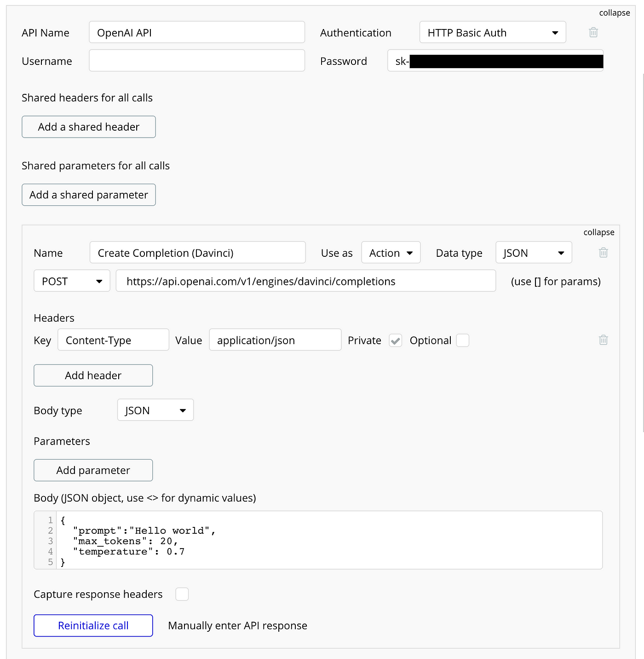Click the "prompt":"Hello world" line
The image size is (644, 659).
pos(144,531)
